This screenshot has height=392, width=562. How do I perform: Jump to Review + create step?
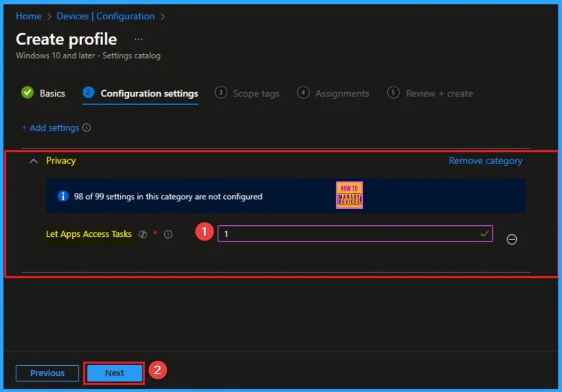[439, 94]
